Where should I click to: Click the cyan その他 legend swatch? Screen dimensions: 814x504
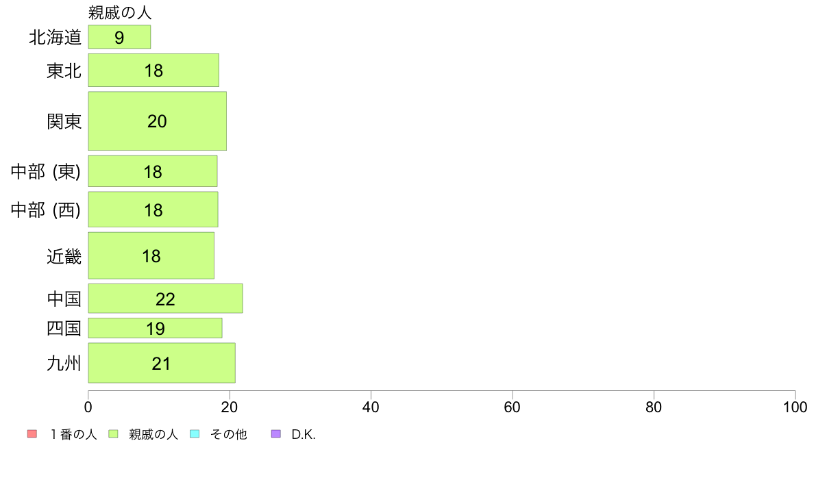(195, 434)
